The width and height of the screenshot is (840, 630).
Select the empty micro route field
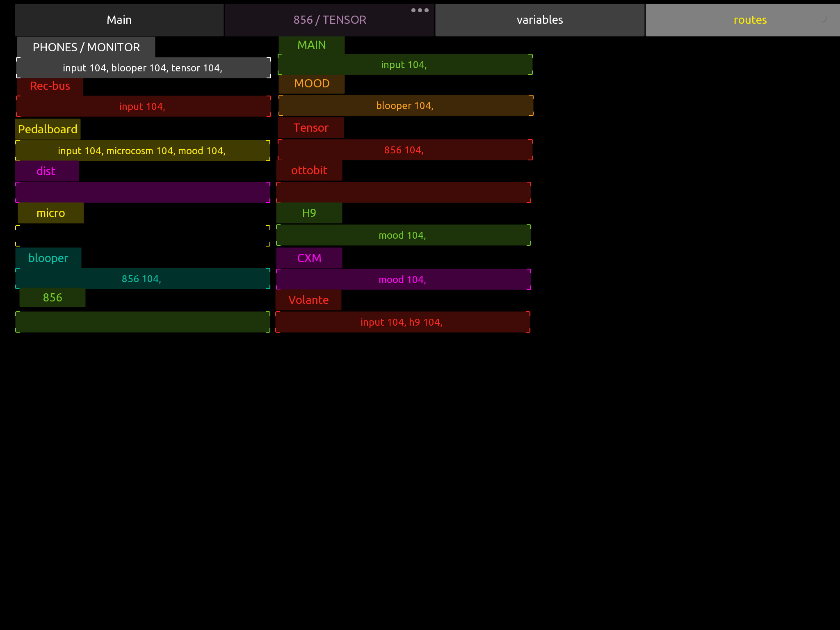tap(143, 236)
